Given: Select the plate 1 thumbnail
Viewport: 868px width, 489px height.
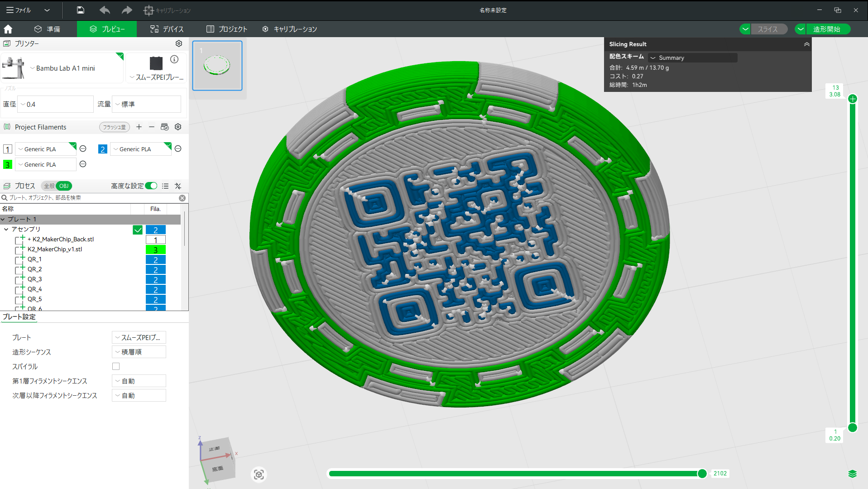Looking at the screenshot, I should [217, 66].
